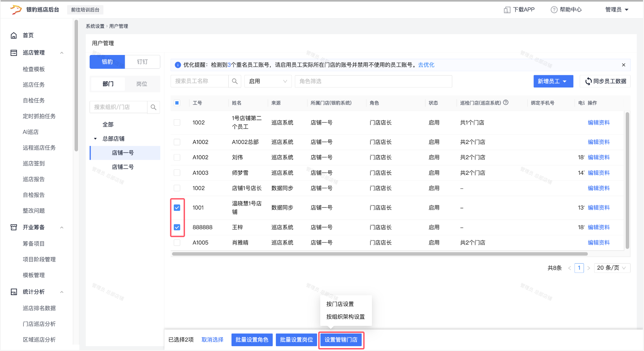Screen dimensions: 644x351
Task: Click the employee name search magnifier icon
Action: 235,81
